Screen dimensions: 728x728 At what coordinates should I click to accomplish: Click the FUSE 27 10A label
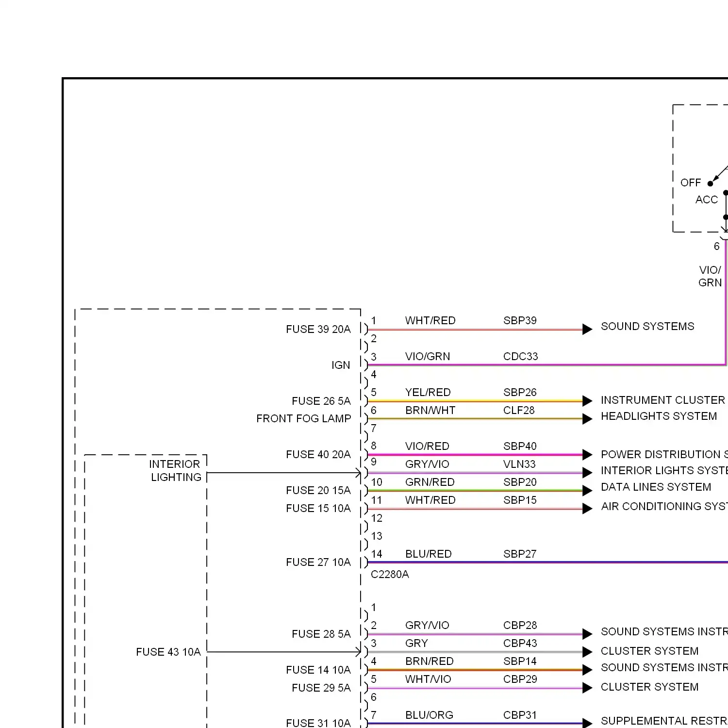tap(318, 562)
